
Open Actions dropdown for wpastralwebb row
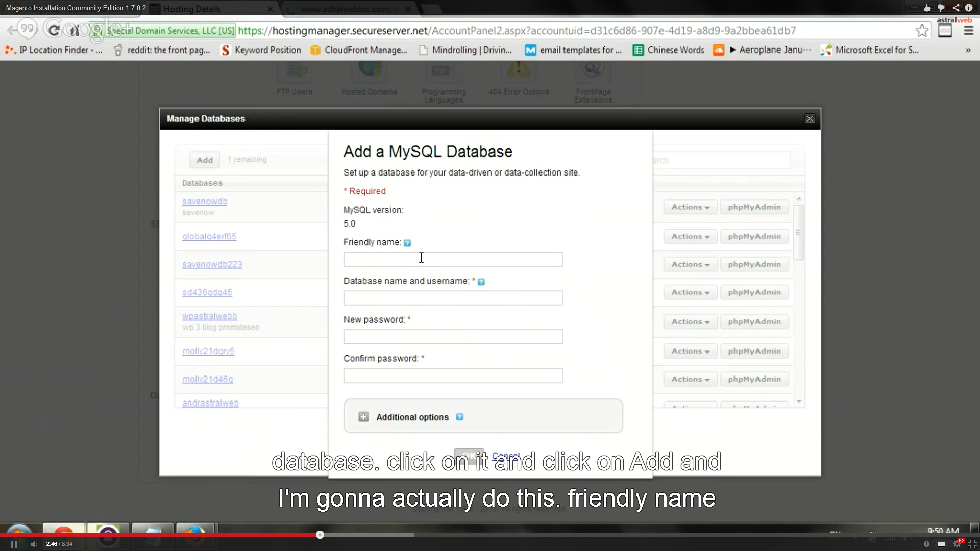(x=690, y=322)
